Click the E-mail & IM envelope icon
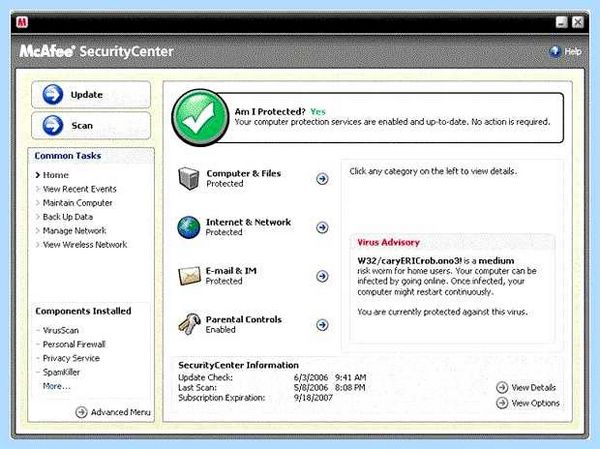600x449 pixels. 189,276
